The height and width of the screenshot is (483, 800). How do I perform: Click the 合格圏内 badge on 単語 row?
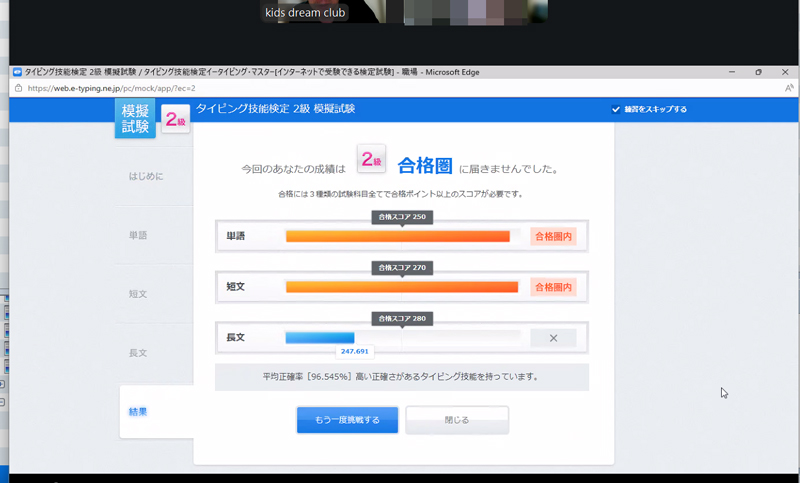[553, 236]
